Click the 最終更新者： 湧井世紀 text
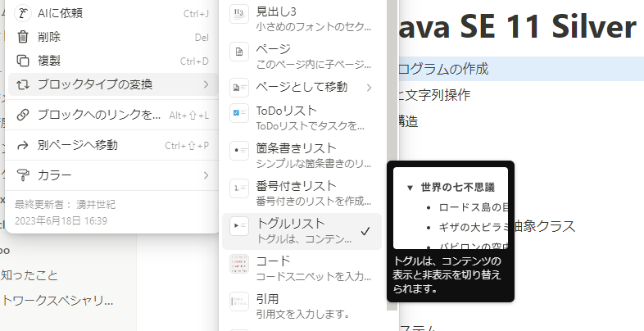This screenshot has height=331, width=644. click(66, 204)
